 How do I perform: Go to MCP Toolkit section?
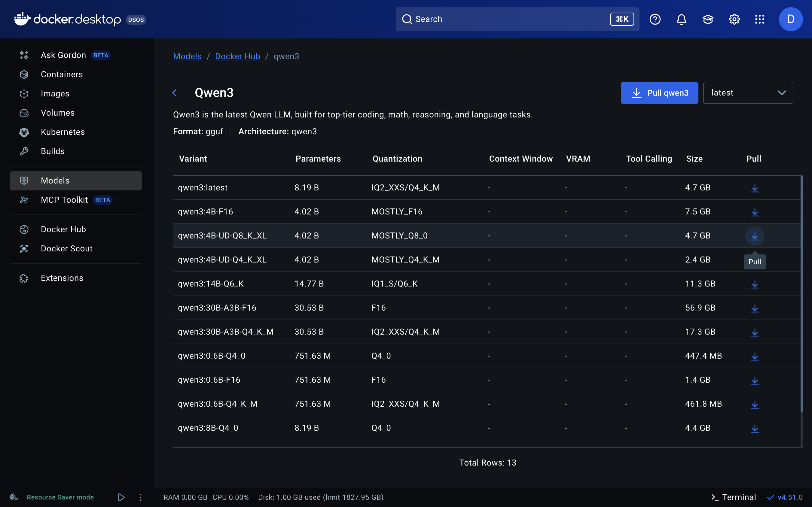pyautogui.click(x=64, y=200)
